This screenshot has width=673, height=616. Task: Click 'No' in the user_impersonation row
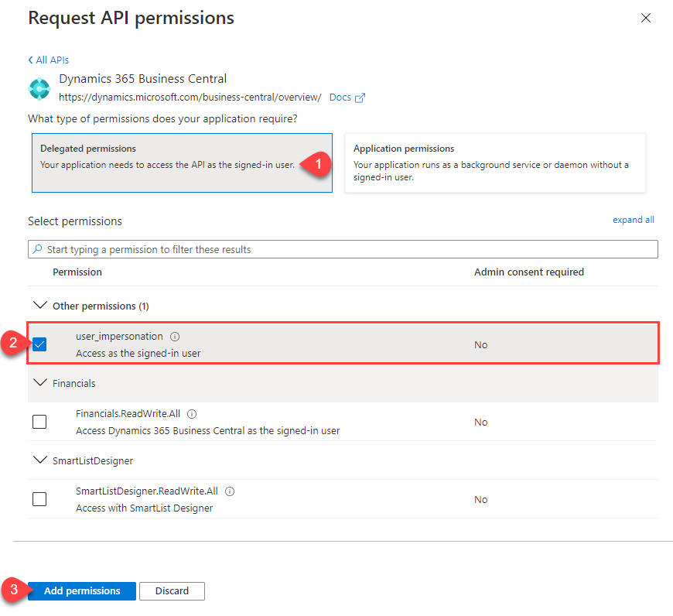(x=480, y=344)
